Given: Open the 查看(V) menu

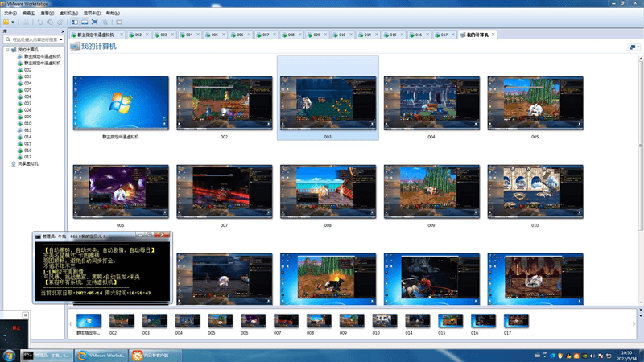Looking at the screenshot, I should (x=47, y=13).
